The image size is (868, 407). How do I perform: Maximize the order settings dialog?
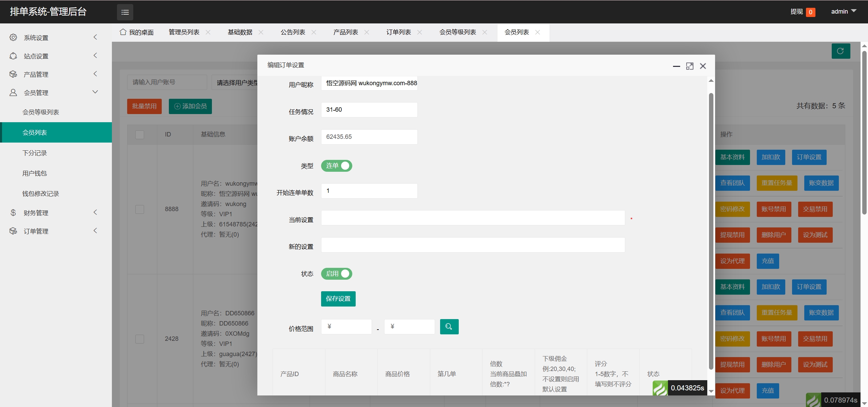coord(690,66)
